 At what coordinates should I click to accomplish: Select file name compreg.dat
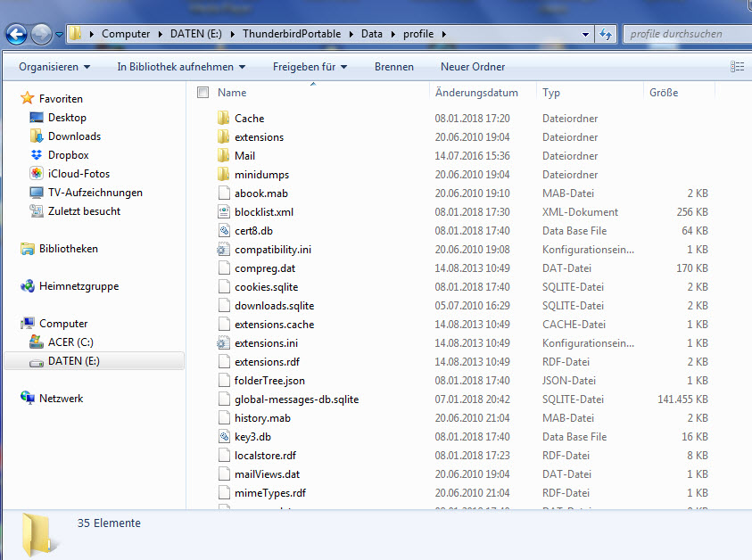coord(265,268)
